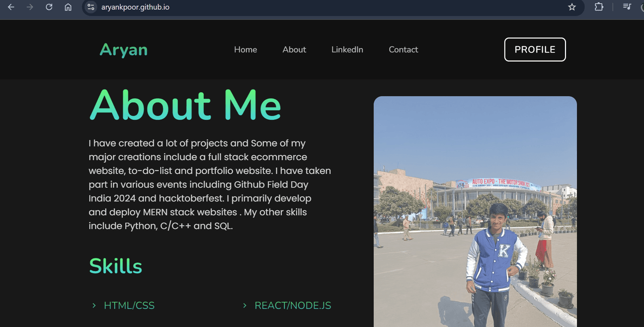Click the About Me heading
Image resolution: width=644 pixels, height=327 pixels.
click(185, 105)
